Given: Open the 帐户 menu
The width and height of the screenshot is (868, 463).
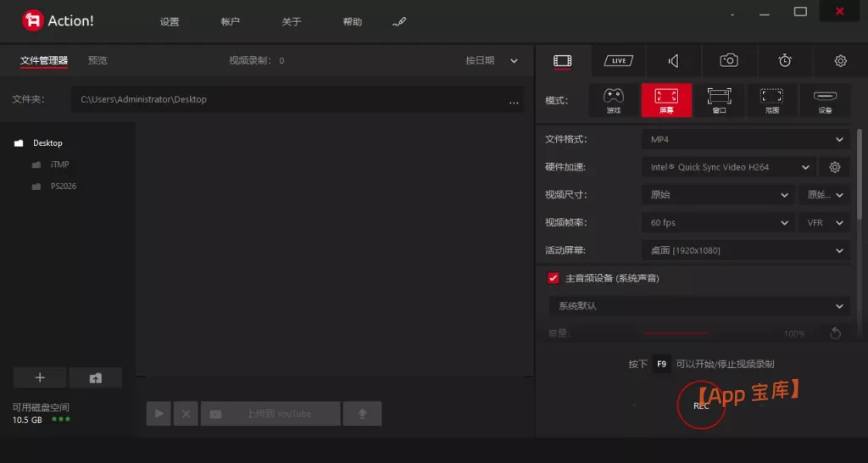Looking at the screenshot, I should [x=231, y=22].
